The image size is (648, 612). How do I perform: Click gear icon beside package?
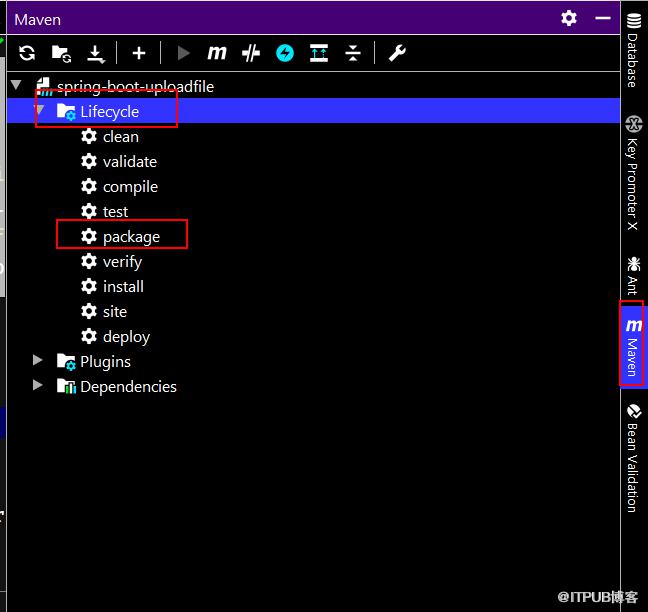click(x=89, y=236)
